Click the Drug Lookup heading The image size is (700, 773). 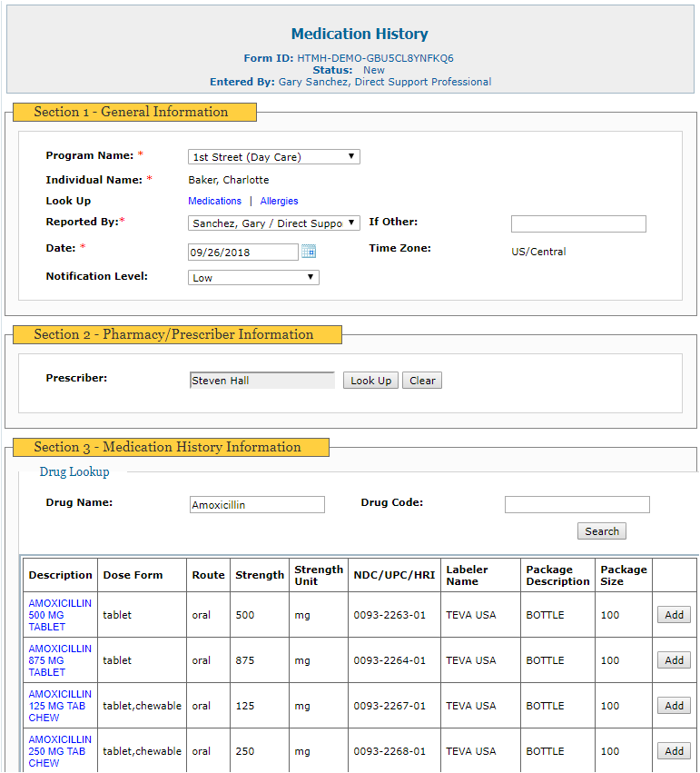(x=74, y=471)
